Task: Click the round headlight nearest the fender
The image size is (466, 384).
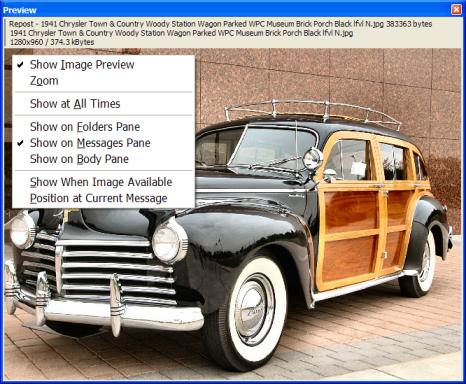Action: point(169,242)
